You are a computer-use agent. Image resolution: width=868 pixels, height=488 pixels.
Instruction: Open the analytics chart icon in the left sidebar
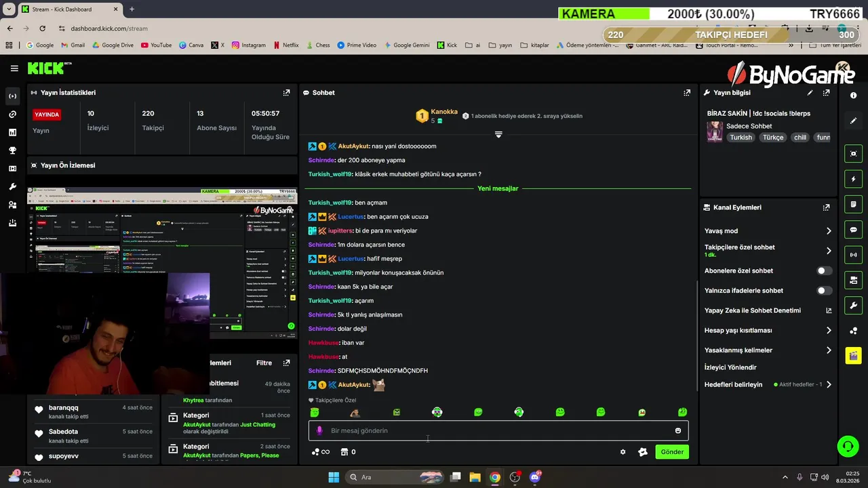coord(12,132)
